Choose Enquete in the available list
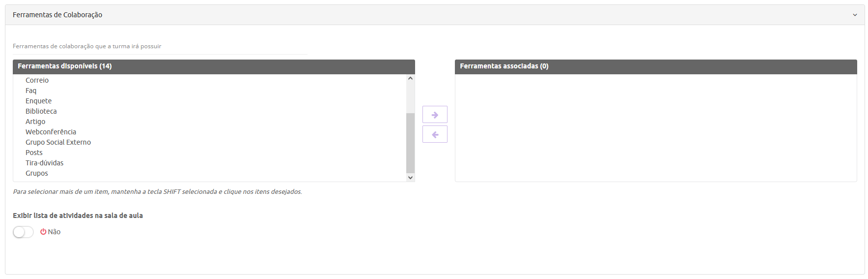The image size is (868, 279). tap(38, 101)
